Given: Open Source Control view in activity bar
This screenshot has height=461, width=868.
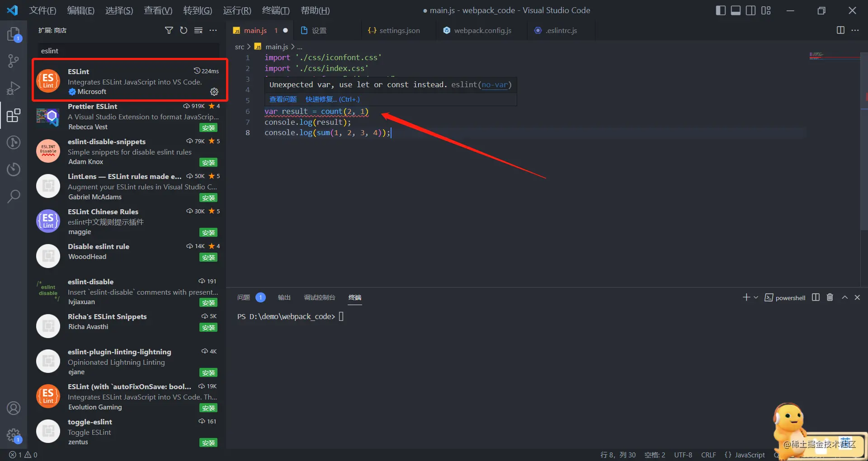Looking at the screenshot, I should pyautogui.click(x=14, y=61).
